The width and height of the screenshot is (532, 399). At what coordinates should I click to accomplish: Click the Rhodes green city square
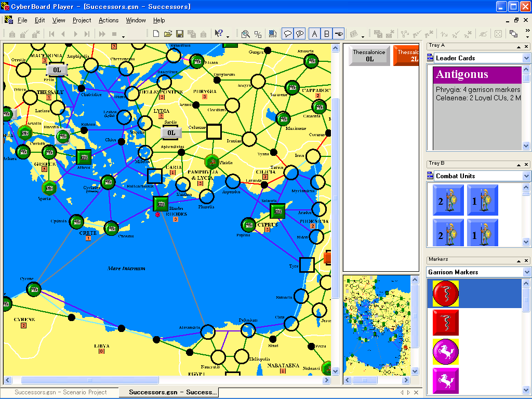(x=161, y=204)
